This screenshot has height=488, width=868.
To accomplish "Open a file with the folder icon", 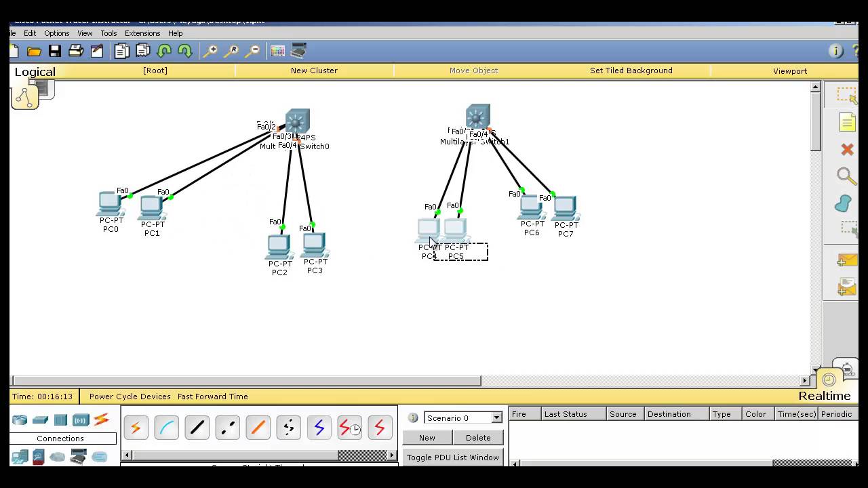I will 34,51.
